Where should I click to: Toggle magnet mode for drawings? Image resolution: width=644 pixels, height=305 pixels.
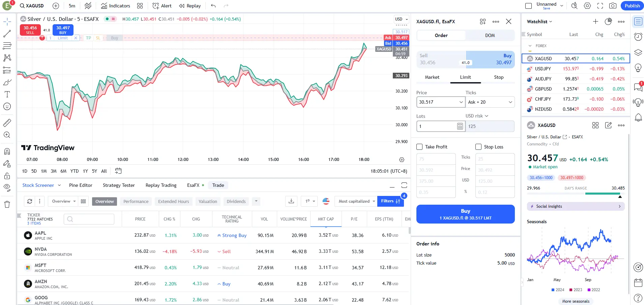pos(7,151)
